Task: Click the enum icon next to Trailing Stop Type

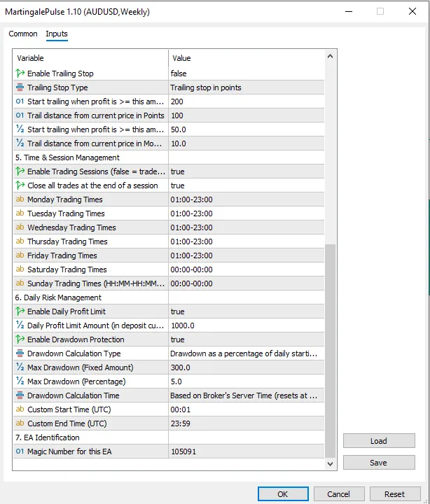Action: 20,87
